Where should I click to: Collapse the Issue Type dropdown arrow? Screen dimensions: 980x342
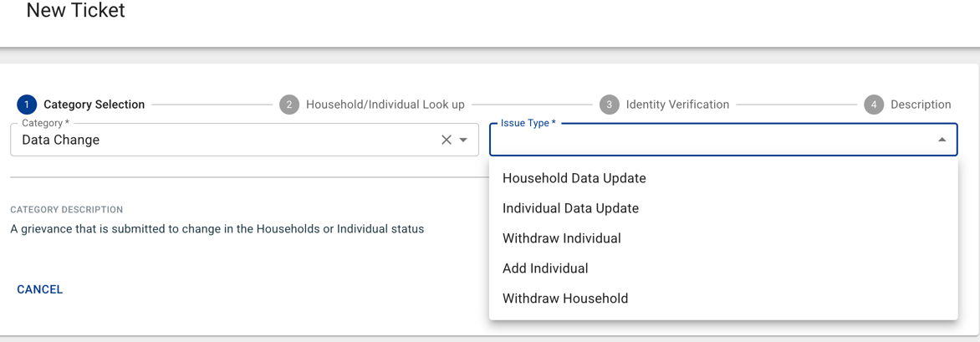942,140
